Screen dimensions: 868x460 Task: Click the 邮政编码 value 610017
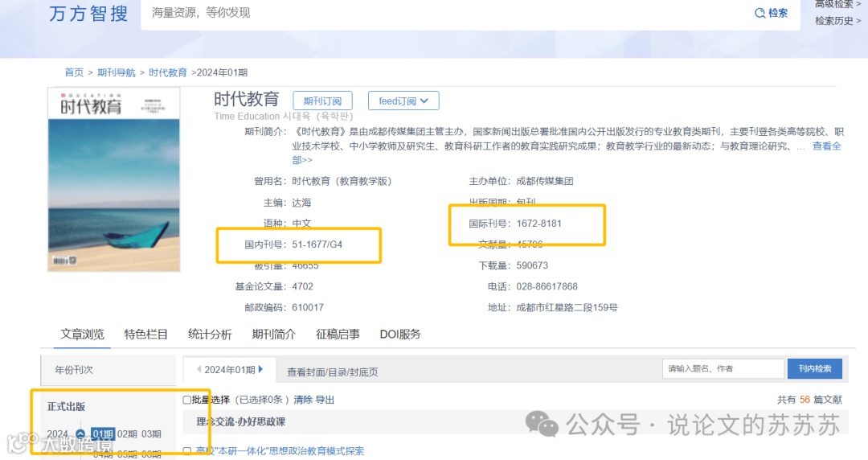pos(308,307)
